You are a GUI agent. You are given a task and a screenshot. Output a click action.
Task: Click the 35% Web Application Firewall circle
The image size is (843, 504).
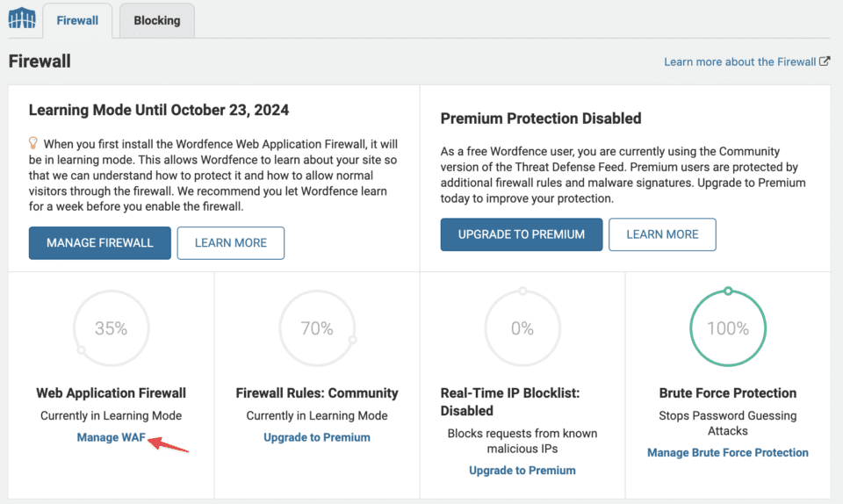click(x=112, y=328)
